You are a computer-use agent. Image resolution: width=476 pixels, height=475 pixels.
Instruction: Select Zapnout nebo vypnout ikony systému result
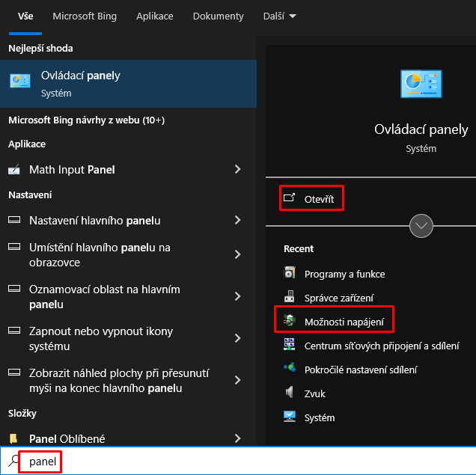(128, 339)
